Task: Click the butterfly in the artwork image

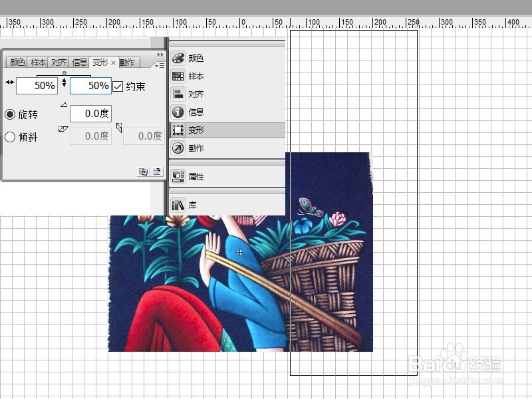Action: 309,207
